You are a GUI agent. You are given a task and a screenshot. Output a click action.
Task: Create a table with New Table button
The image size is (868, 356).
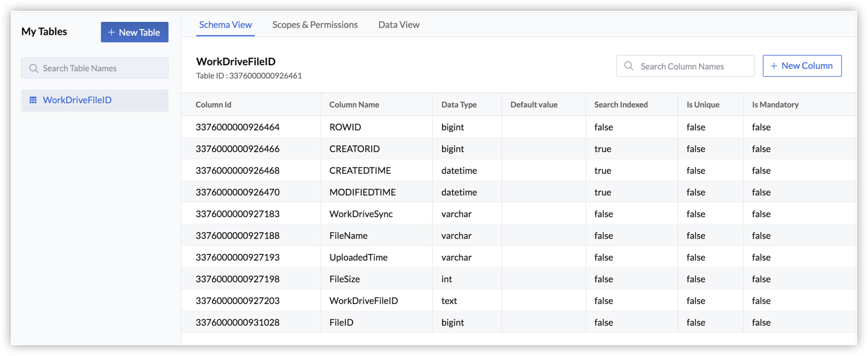click(x=135, y=32)
